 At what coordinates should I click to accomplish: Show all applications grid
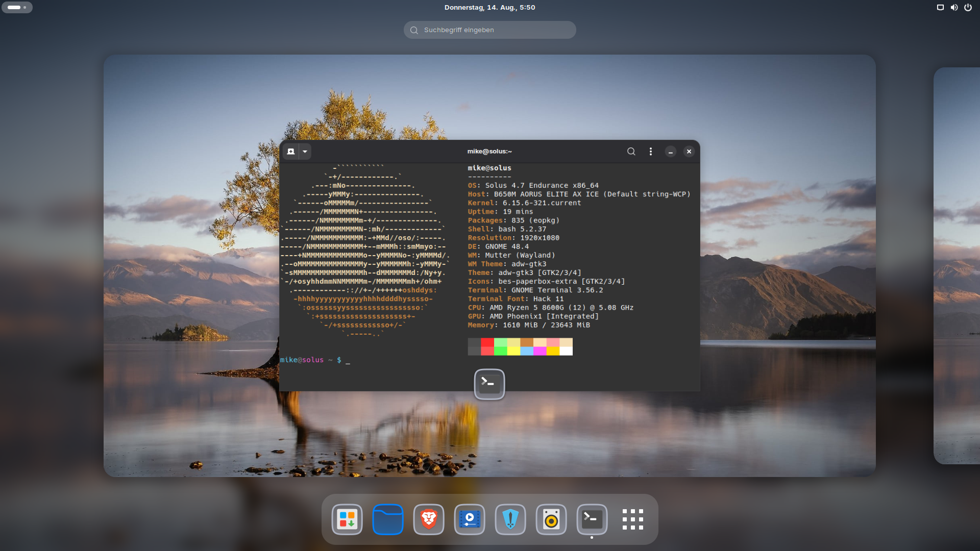633,519
